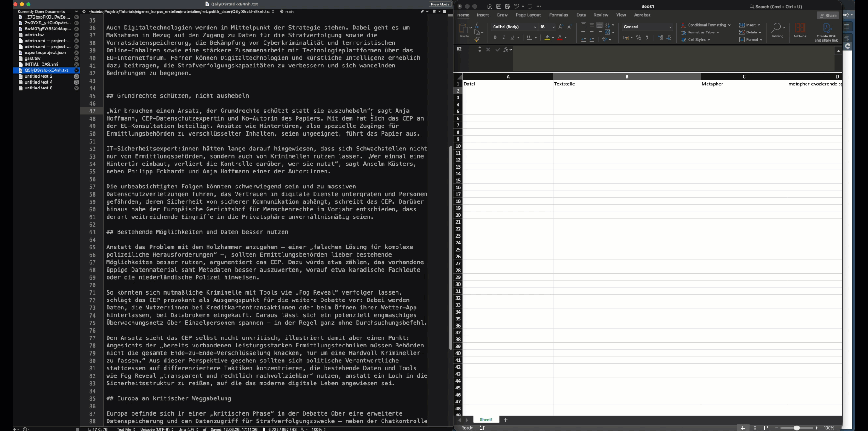Click Create PDF and share link
Image resolution: width=868 pixels, height=431 pixels.
[826, 33]
